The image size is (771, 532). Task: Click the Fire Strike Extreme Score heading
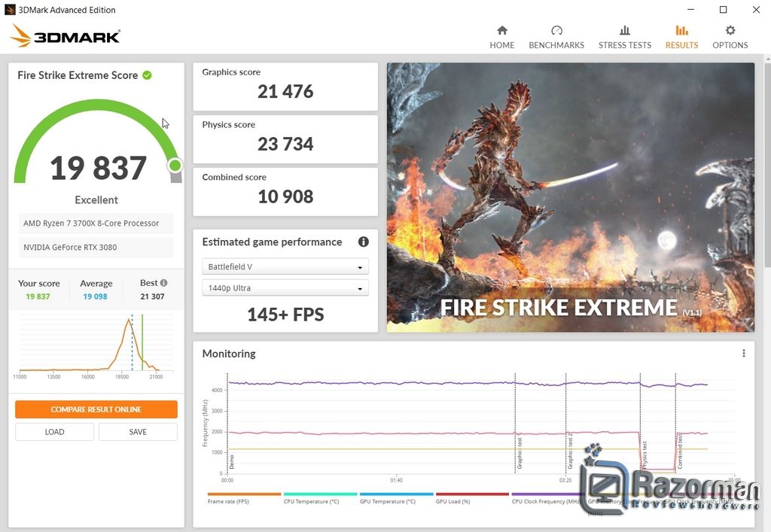click(78, 75)
